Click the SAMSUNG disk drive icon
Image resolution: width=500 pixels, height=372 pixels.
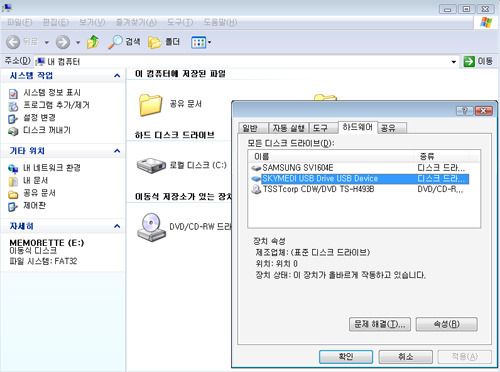[x=256, y=168]
